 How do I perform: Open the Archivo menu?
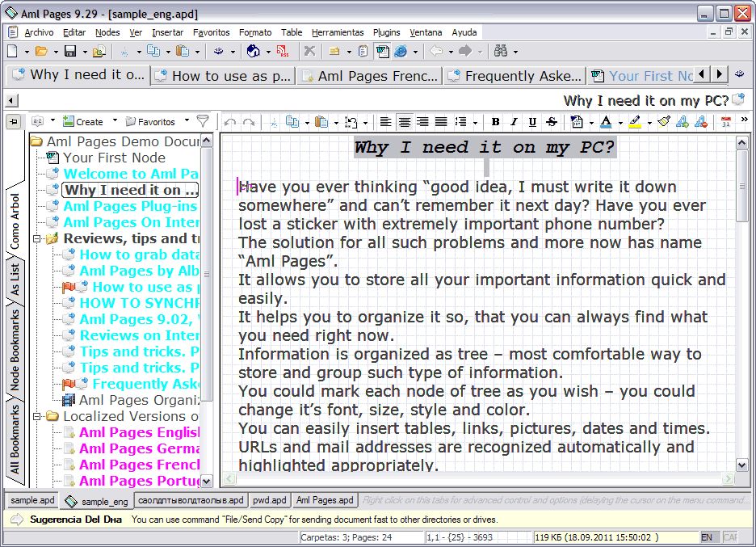tap(39, 32)
